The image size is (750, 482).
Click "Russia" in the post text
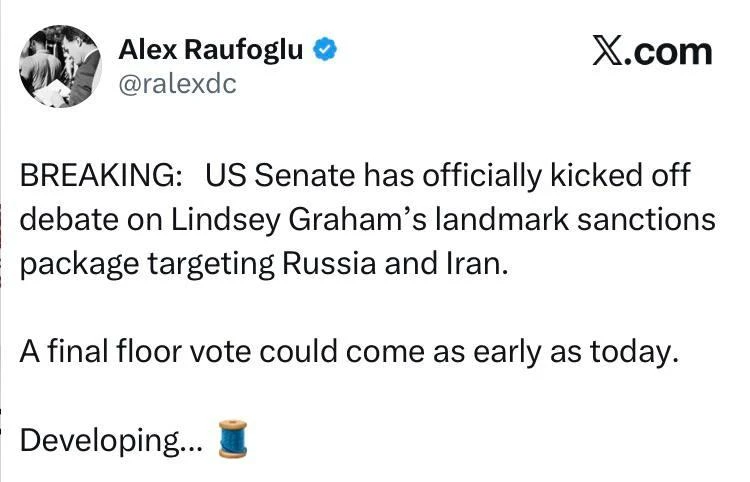click(329, 263)
